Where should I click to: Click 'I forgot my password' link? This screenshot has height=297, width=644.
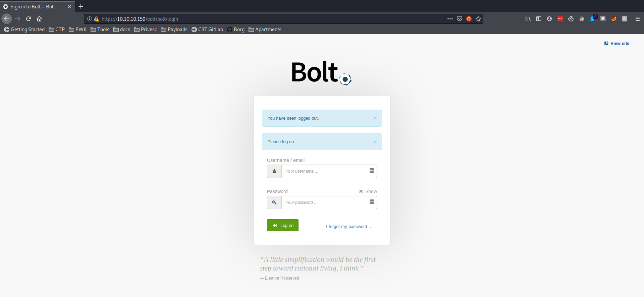349,227
